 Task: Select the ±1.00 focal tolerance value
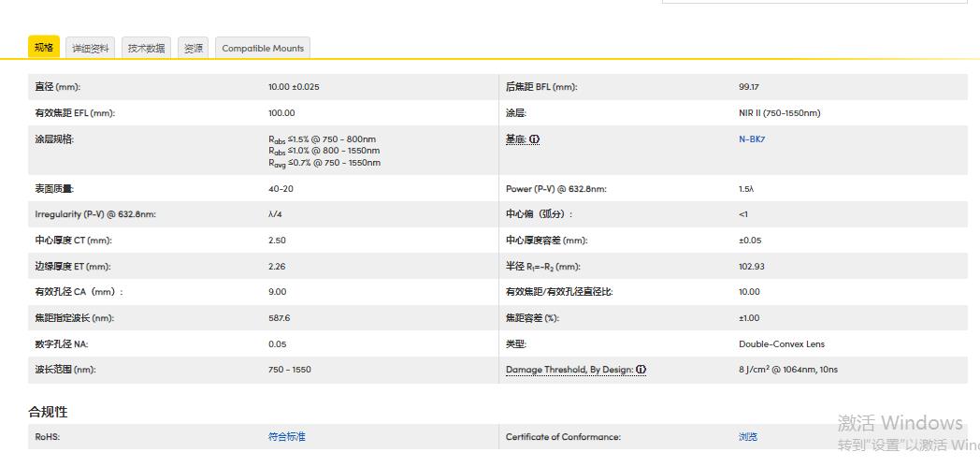[749, 318]
